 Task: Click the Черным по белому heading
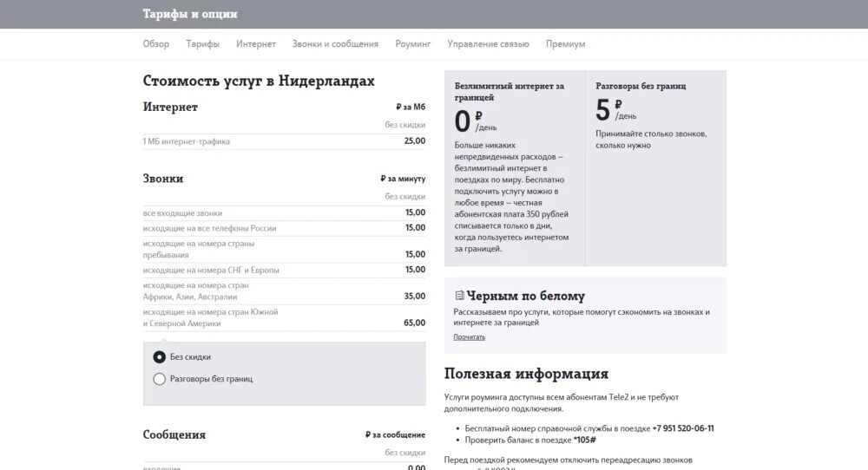point(525,296)
